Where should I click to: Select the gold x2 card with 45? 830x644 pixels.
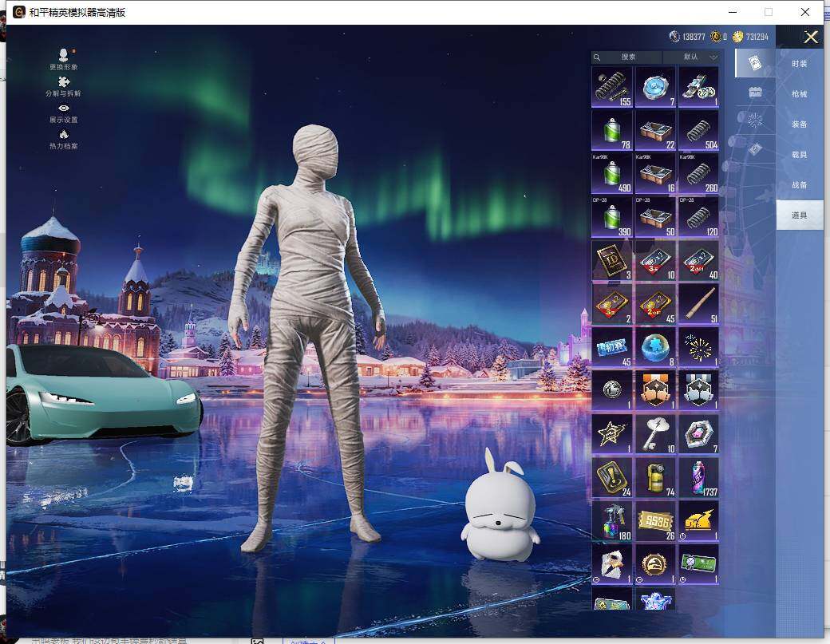[x=655, y=304]
